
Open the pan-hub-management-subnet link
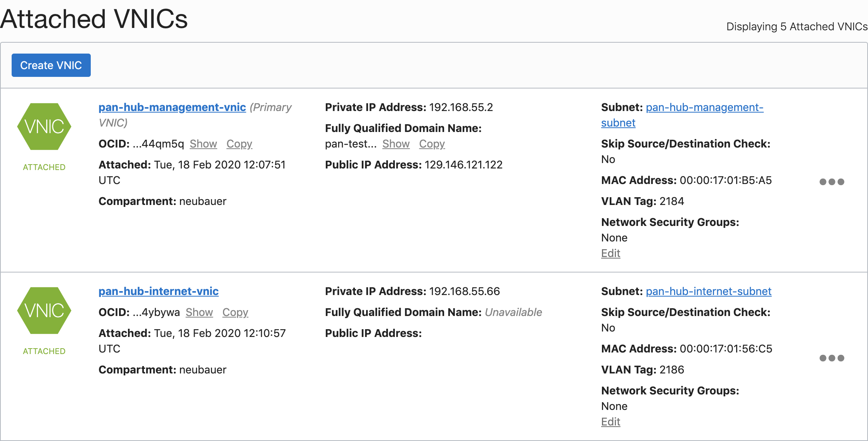(x=704, y=107)
